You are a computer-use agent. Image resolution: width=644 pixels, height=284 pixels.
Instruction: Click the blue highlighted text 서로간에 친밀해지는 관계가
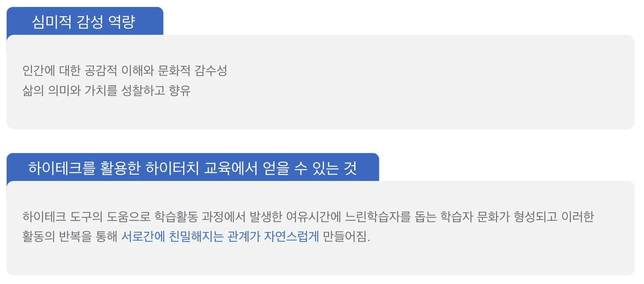(x=191, y=236)
